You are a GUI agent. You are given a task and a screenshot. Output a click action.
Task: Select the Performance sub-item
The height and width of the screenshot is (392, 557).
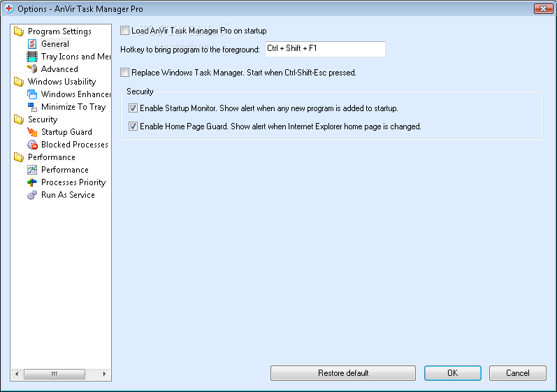(x=65, y=170)
